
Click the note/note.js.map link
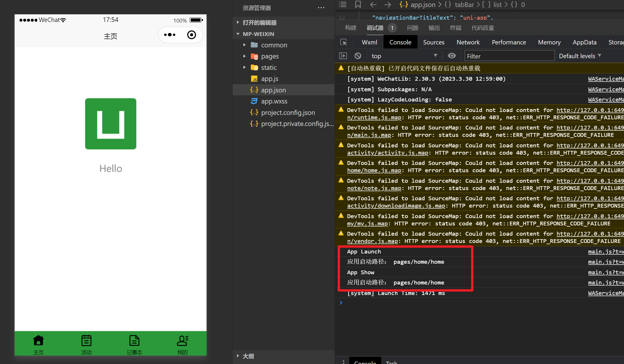pyautogui.click(x=374, y=188)
